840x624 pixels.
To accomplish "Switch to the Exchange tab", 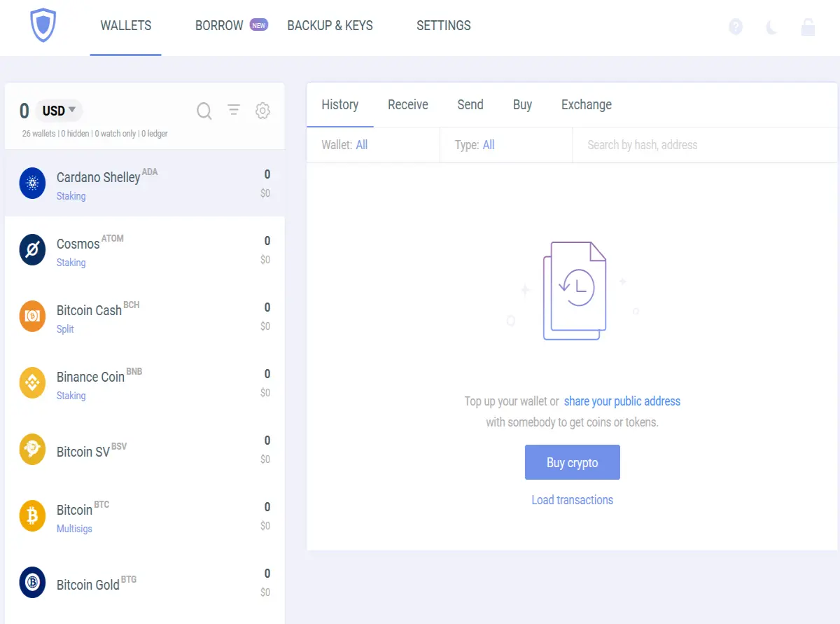I will click(x=587, y=105).
